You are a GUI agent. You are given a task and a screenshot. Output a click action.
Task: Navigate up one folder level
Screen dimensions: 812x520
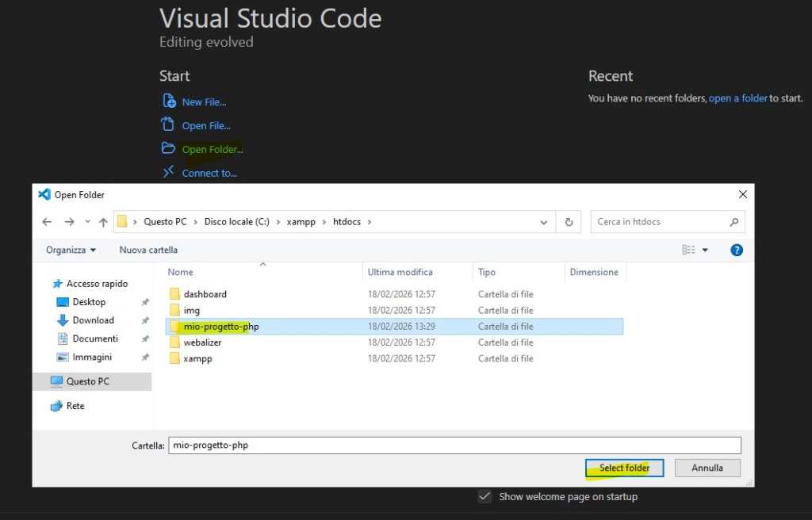click(103, 222)
